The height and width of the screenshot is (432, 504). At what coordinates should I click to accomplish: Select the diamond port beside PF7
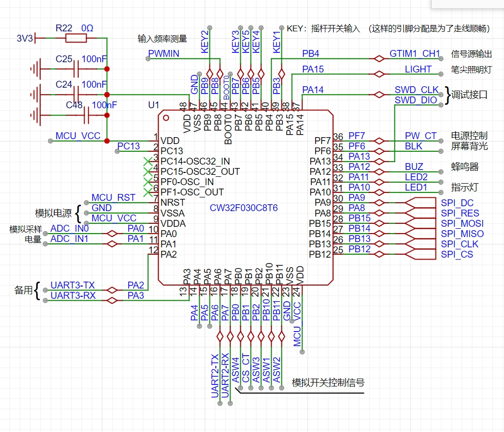pyautogui.click(x=379, y=141)
